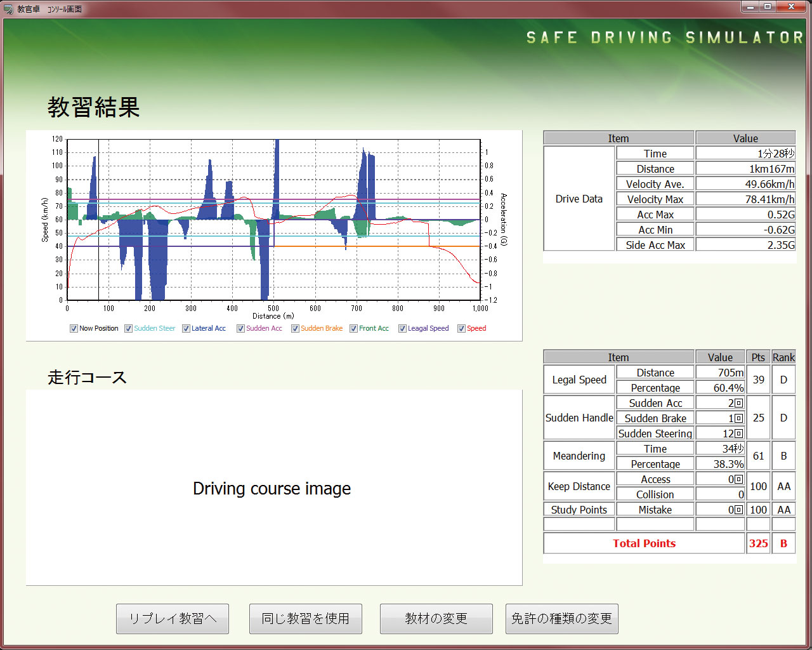812x650 pixels.
Task: Close the simulator console window
Action: coord(791,7)
